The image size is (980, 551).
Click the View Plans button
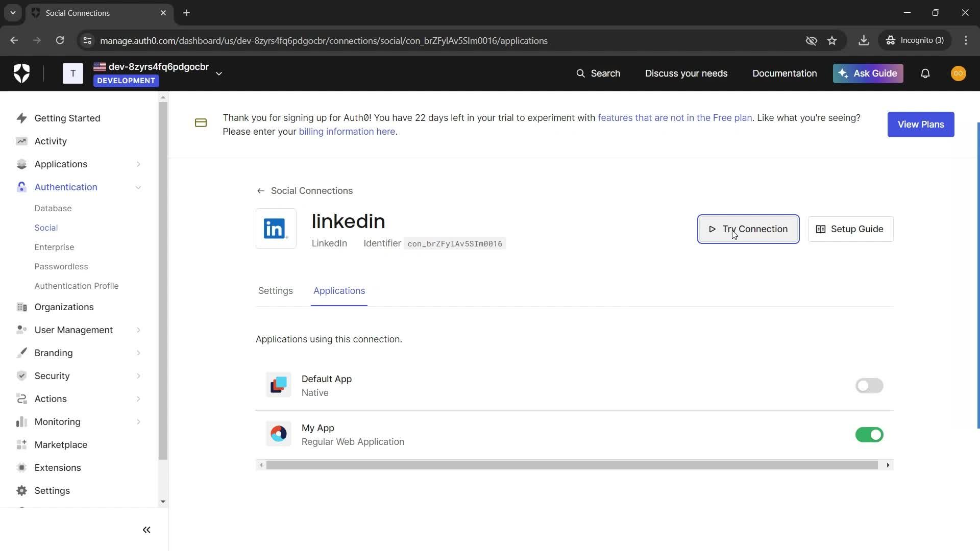coord(921,124)
